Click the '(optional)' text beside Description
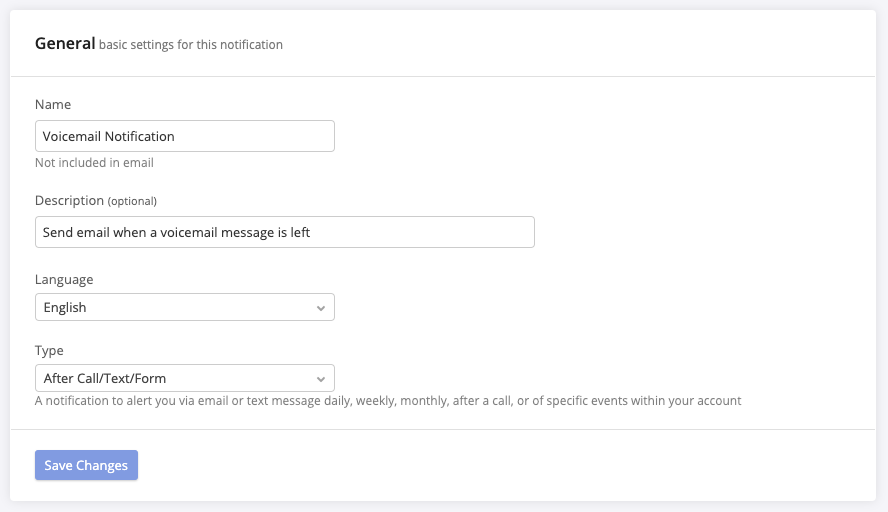 coord(132,201)
